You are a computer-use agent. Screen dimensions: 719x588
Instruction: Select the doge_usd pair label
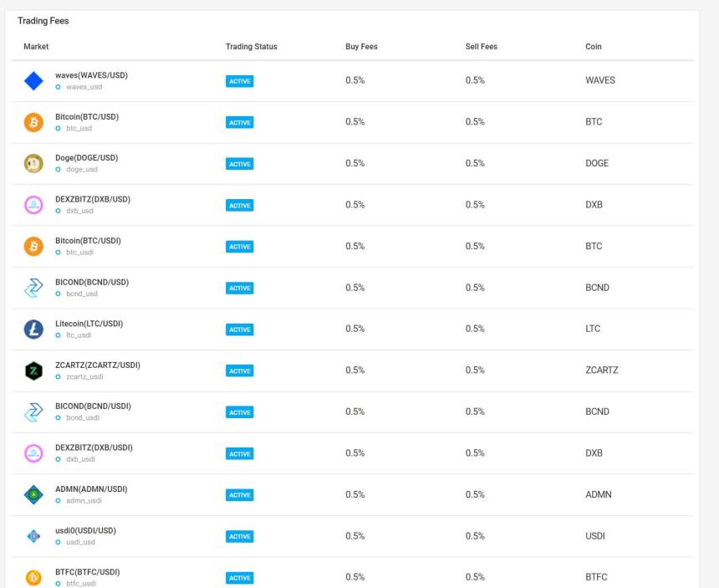pos(81,169)
